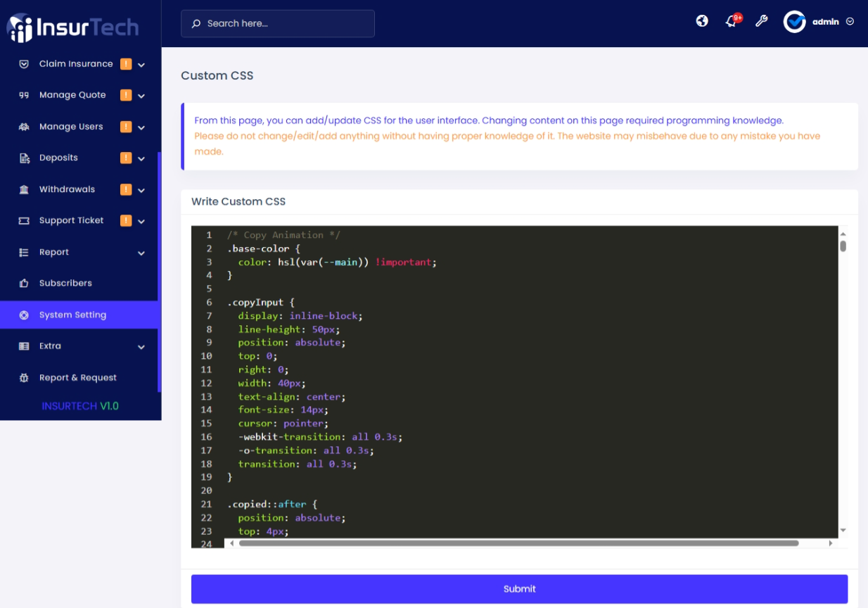Viewport: 868px width, 608px height.
Task: Open Support Ticket menu item
Action: coord(79,220)
